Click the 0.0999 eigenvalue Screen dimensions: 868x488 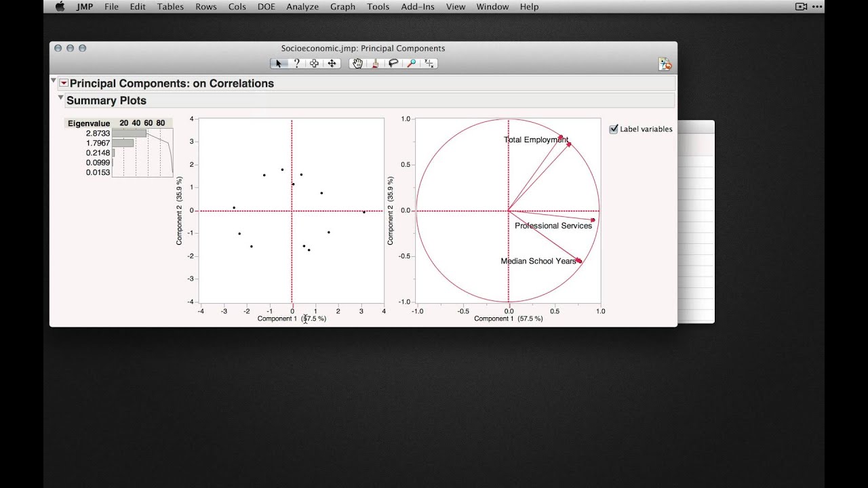point(98,163)
